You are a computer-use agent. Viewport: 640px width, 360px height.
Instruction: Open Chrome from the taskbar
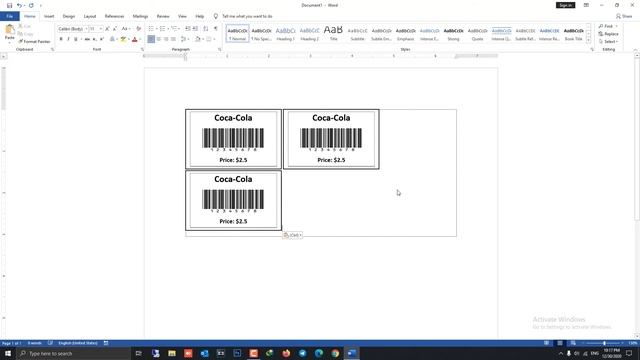tap(335, 353)
